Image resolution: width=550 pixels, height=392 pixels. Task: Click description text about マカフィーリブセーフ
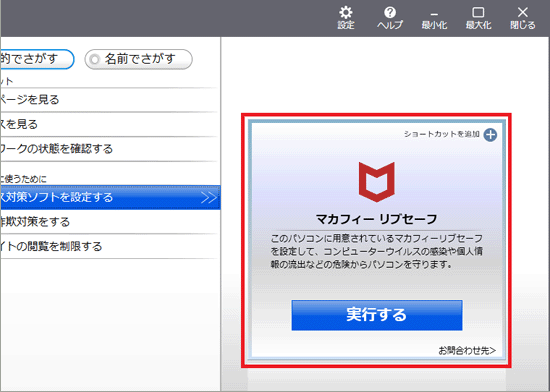(x=377, y=251)
